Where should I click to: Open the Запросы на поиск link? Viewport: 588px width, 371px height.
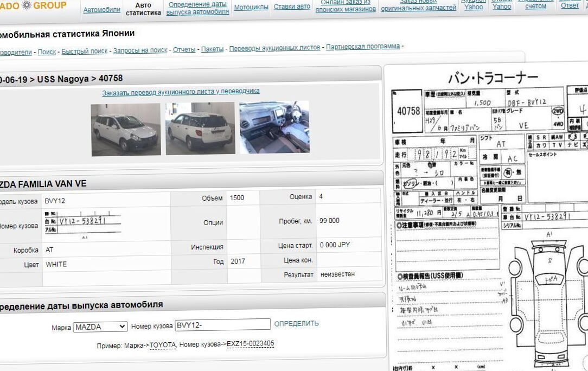[140, 50]
